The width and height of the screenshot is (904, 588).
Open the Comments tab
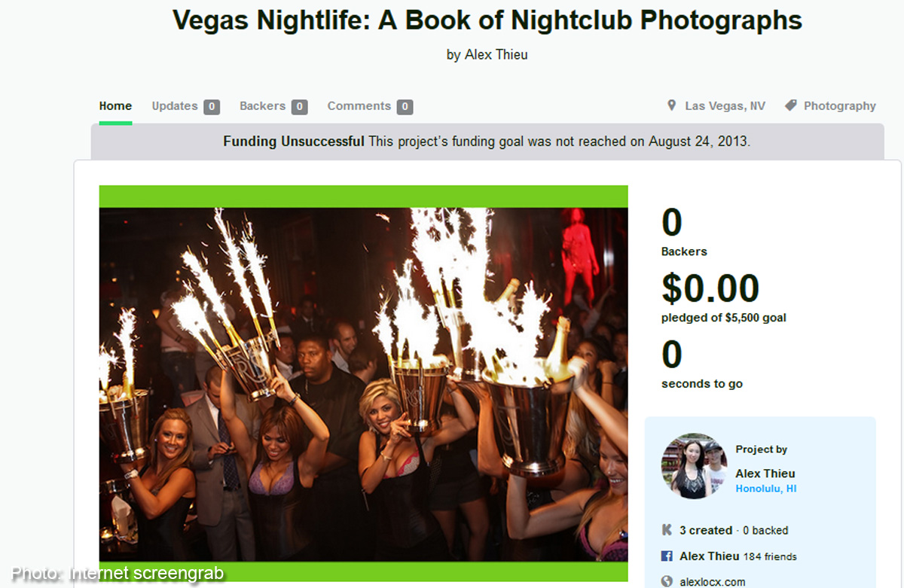359,106
